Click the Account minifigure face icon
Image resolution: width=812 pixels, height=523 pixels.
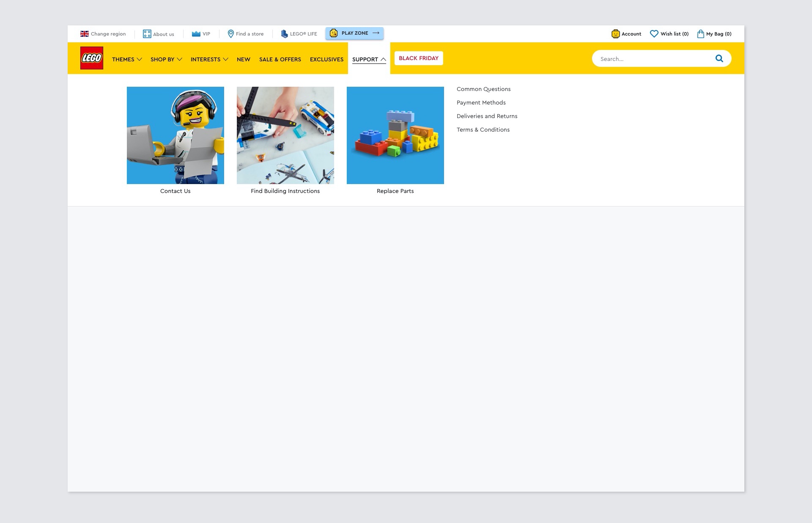(x=616, y=34)
